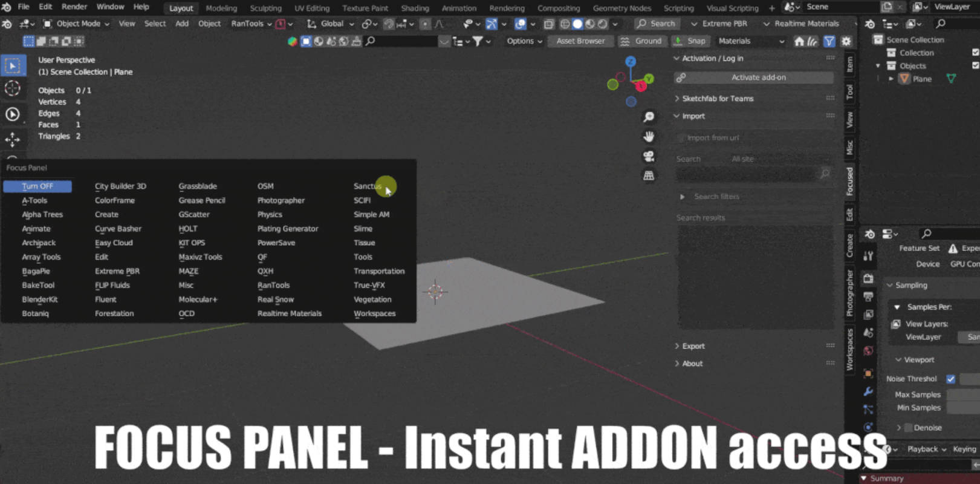Open the Render menu
Image resolution: width=980 pixels, height=484 pixels.
(x=74, y=7)
